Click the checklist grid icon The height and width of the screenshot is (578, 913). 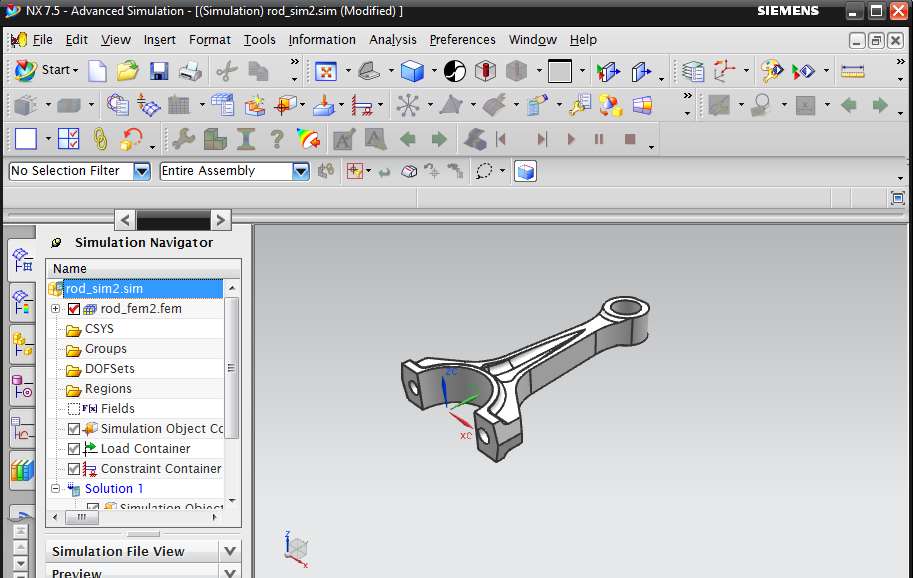point(69,139)
